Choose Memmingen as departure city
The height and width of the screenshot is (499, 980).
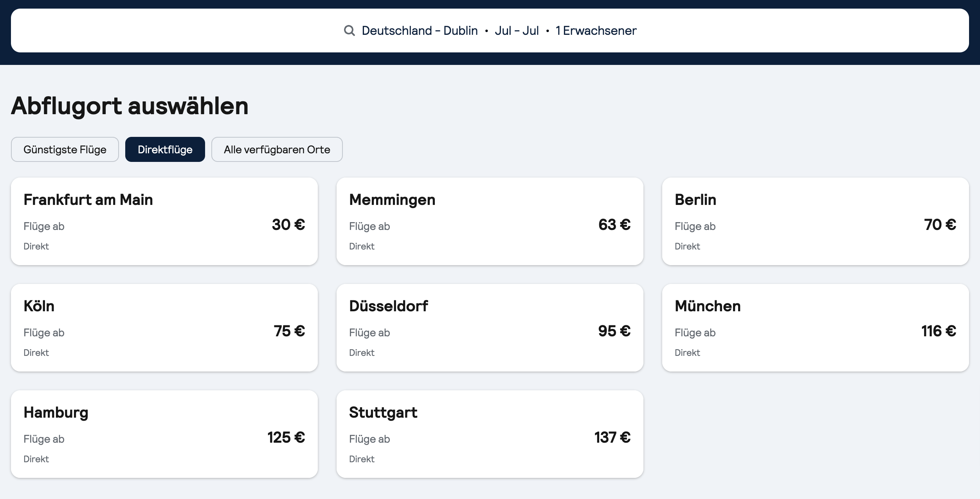click(490, 221)
